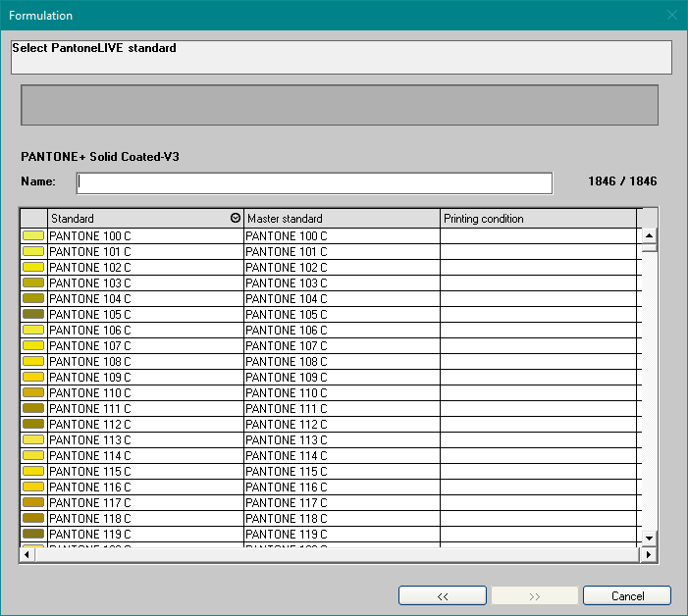The width and height of the screenshot is (688, 616).
Task: Click PANTONE 105 C in Master standard column
Action: [x=342, y=314]
